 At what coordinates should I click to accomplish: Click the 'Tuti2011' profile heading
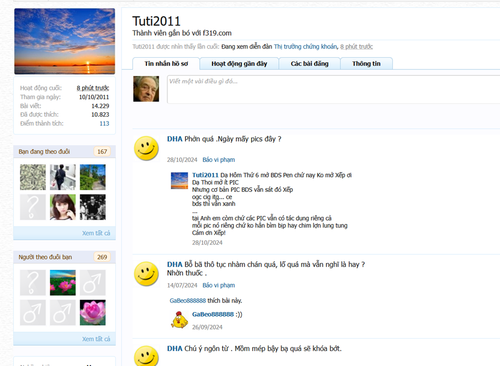(156, 21)
